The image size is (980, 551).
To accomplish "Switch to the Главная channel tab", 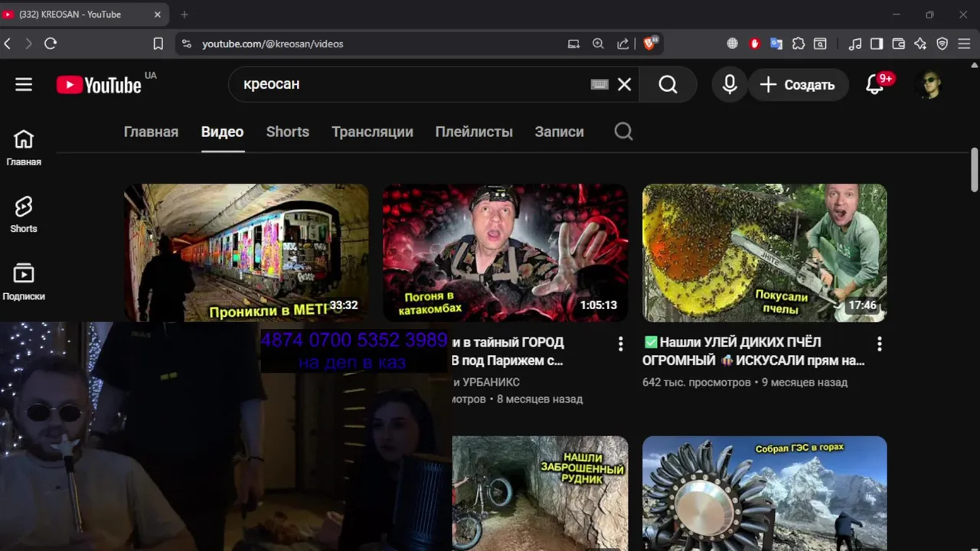I will pos(151,132).
